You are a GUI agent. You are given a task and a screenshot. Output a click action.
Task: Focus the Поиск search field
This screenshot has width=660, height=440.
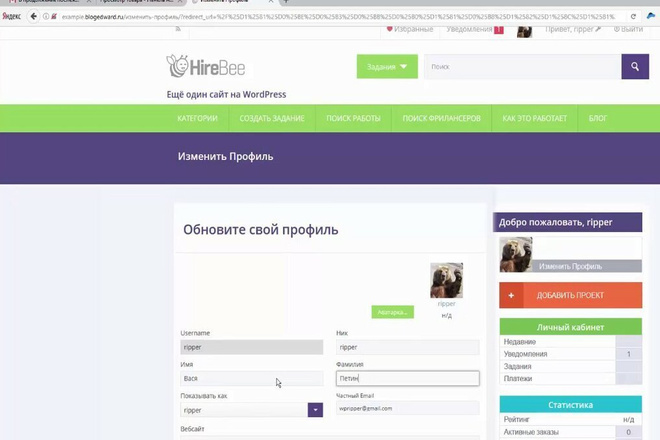coord(523,67)
